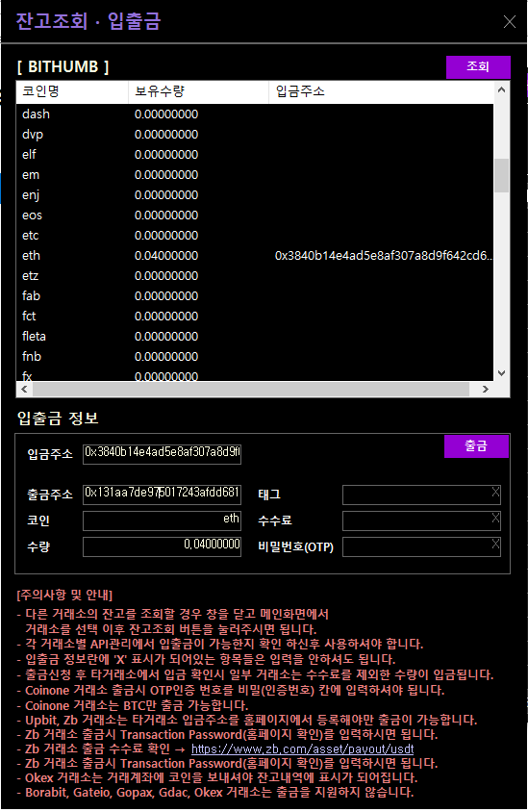Open the zb.com payout fee link

click(x=302, y=749)
